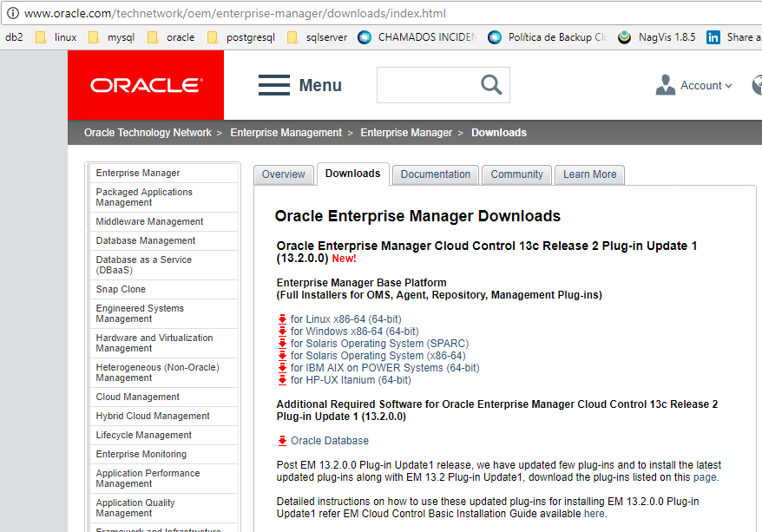Click the LinkedIn Share bookmark icon
The image size is (762, 532).
[713, 37]
